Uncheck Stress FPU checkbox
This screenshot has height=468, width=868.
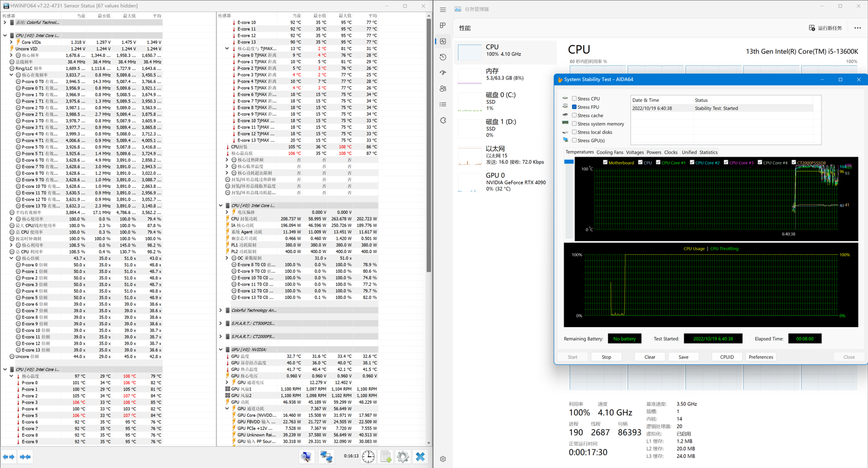pyautogui.click(x=574, y=107)
